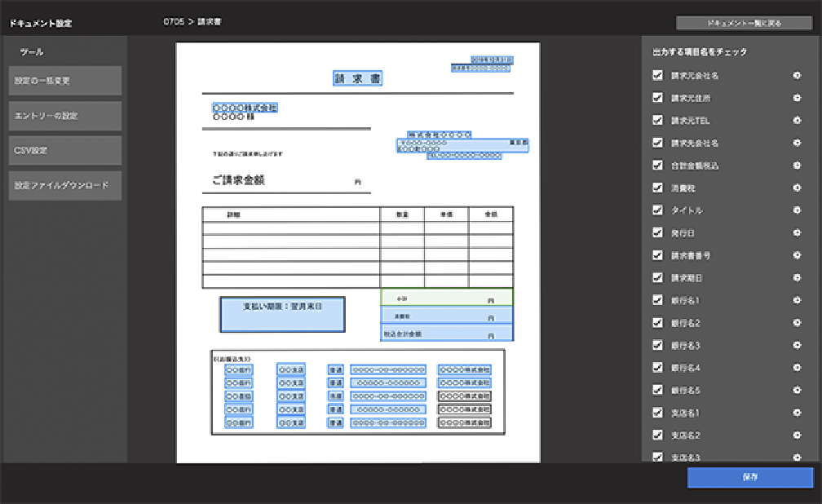Open the CSV設定 tool
The height and width of the screenshot is (504, 822).
65,151
